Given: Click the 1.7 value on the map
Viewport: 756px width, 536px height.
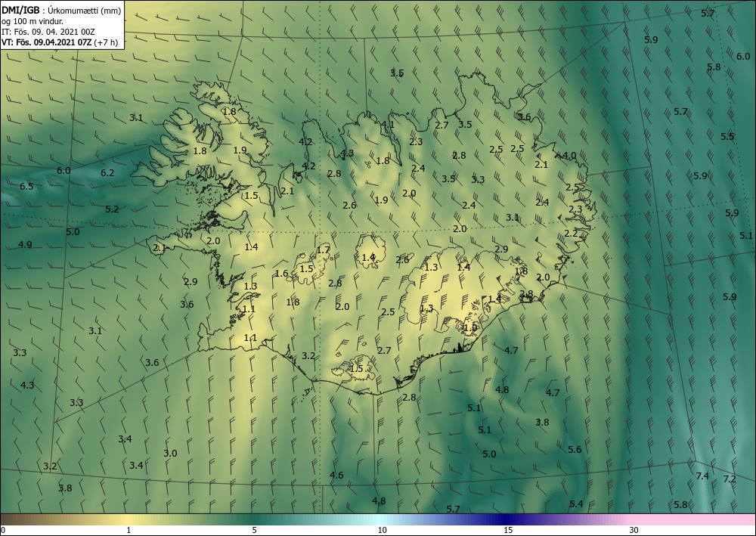Looking at the screenshot, I should [x=323, y=249].
